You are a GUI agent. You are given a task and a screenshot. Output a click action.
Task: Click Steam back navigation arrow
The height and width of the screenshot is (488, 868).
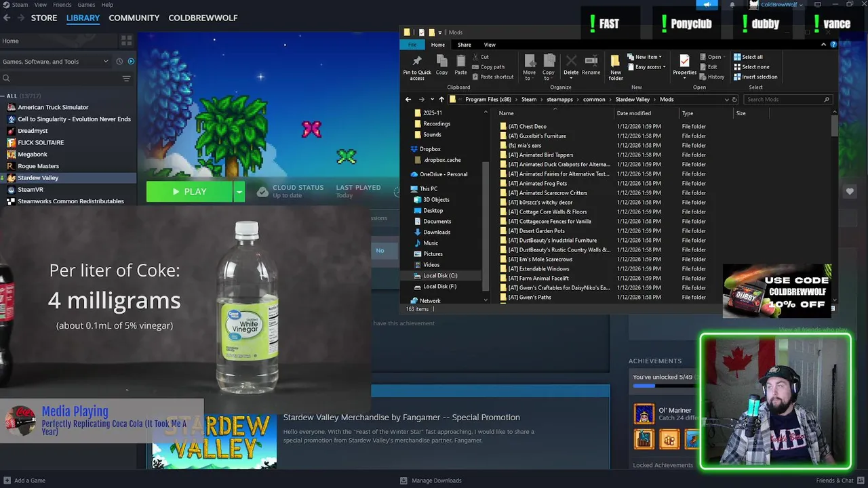tap(6, 18)
